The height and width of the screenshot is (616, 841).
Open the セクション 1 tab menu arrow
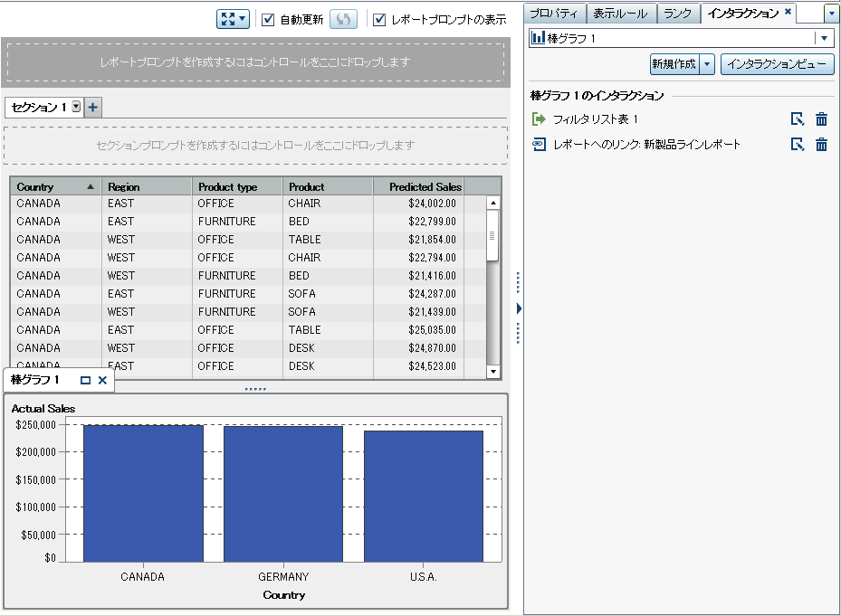(x=76, y=107)
